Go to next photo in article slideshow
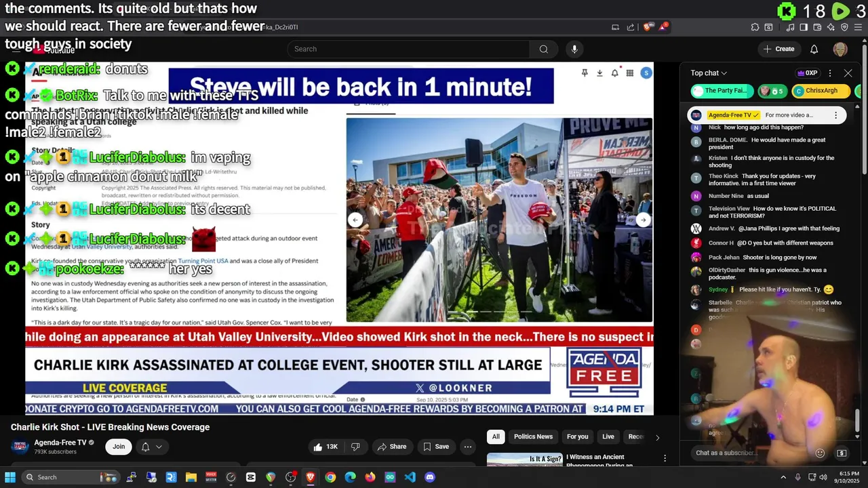 coord(643,220)
